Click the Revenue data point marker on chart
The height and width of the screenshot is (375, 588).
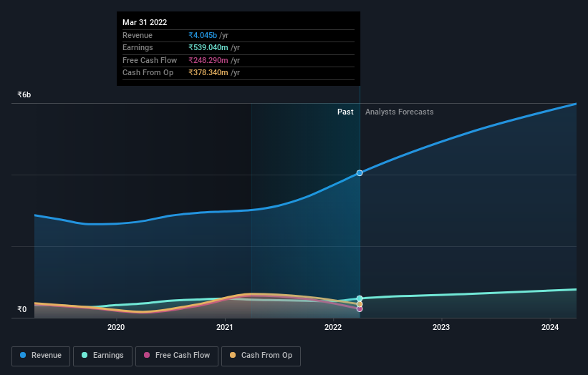click(360, 173)
